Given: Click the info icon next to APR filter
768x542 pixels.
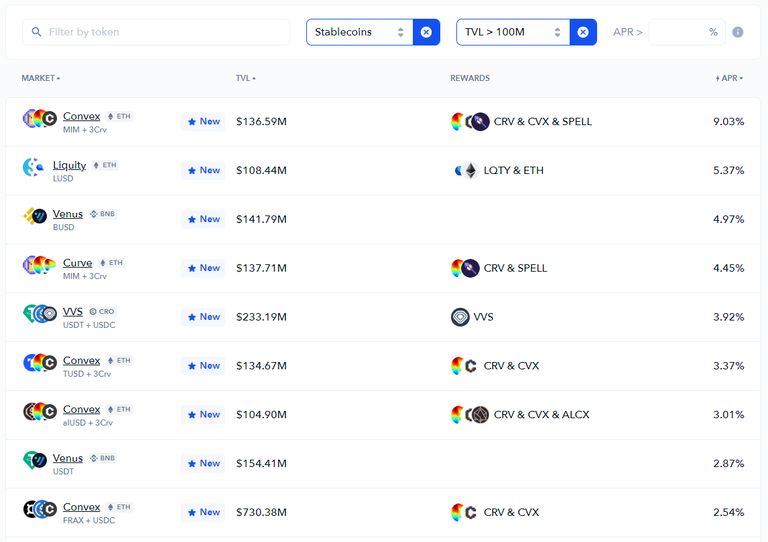Looking at the screenshot, I should (x=738, y=32).
